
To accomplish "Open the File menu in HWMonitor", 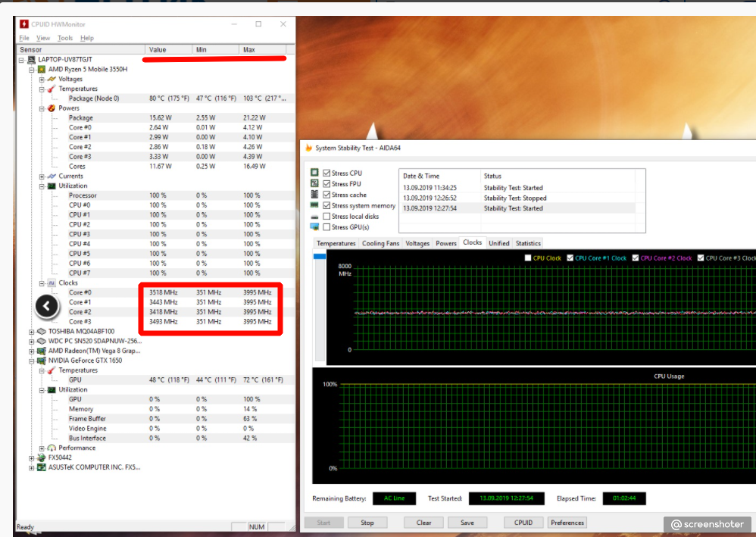I will coord(24,38).
